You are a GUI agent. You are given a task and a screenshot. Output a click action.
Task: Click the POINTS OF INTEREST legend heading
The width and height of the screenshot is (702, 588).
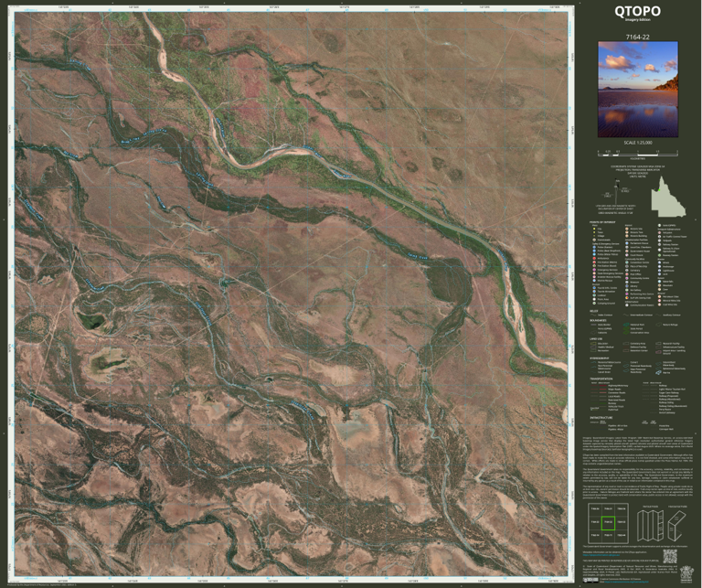pyautogui.click(x=602, y=222)
